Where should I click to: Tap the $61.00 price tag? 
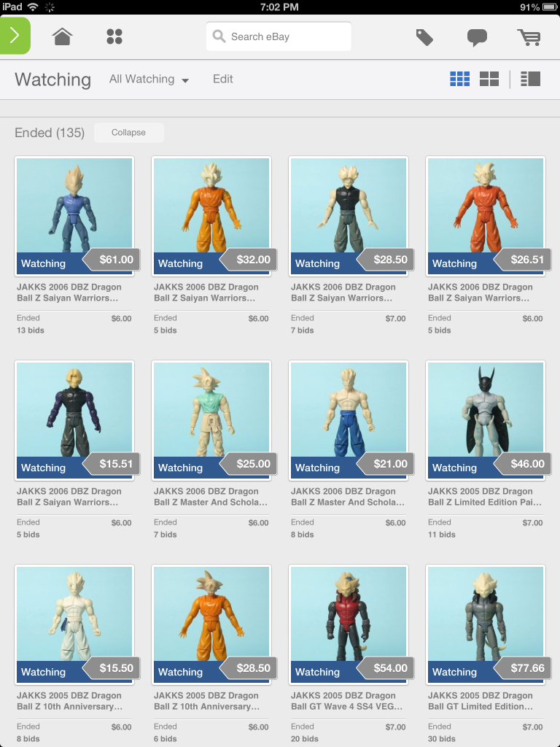[112, 260]
